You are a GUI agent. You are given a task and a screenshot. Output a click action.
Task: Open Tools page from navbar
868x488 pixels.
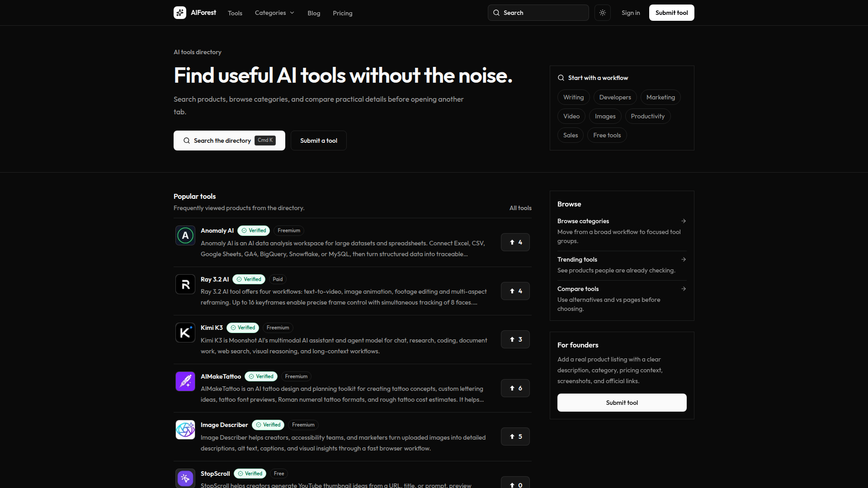(x=235, y=13)
